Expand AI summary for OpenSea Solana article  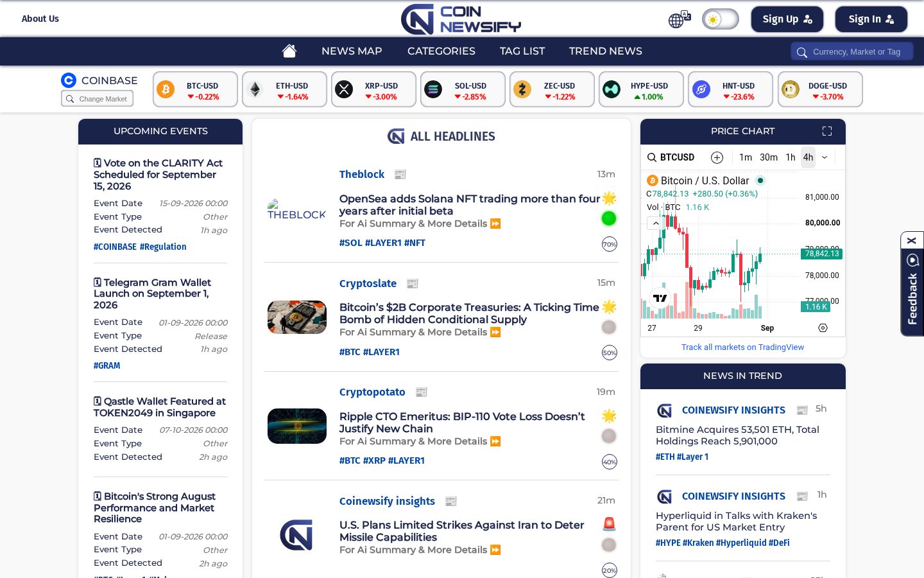[x=420, y=223]
